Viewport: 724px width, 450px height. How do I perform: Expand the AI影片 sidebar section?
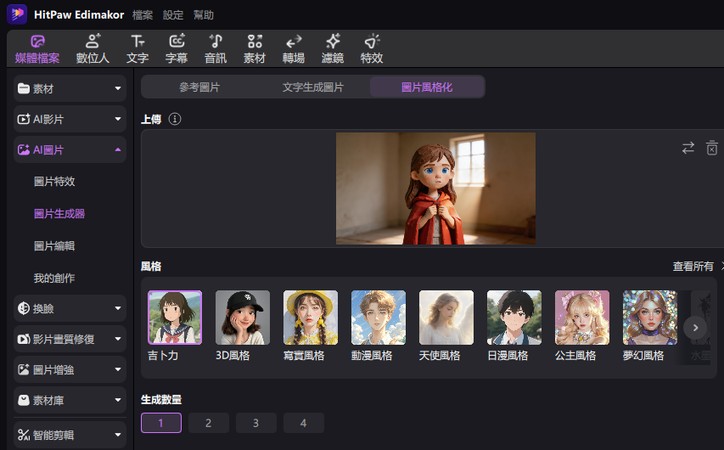coord(70,119)
